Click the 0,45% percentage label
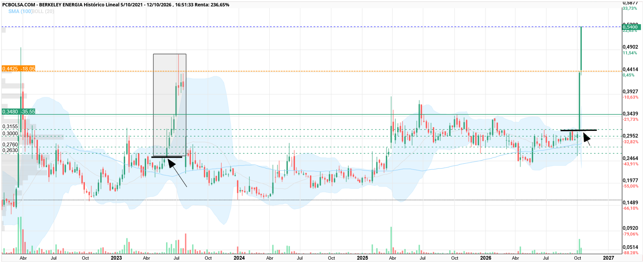 629,75
